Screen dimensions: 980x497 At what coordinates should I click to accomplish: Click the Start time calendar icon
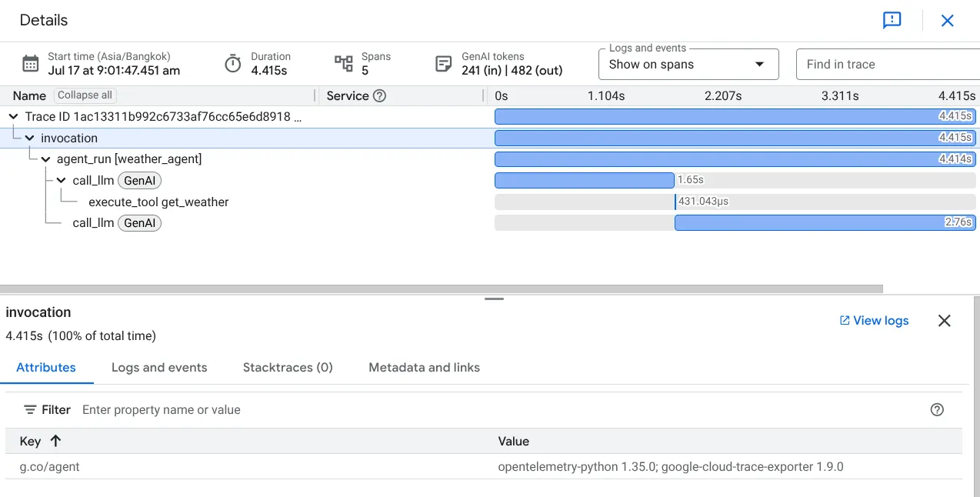point(30,63)
